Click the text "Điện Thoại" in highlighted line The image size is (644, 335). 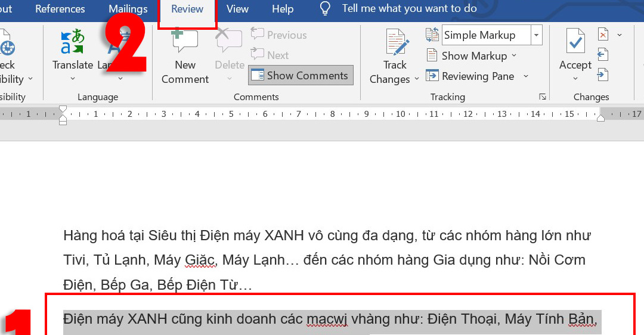pyautogui.click(x=462, y=318)
